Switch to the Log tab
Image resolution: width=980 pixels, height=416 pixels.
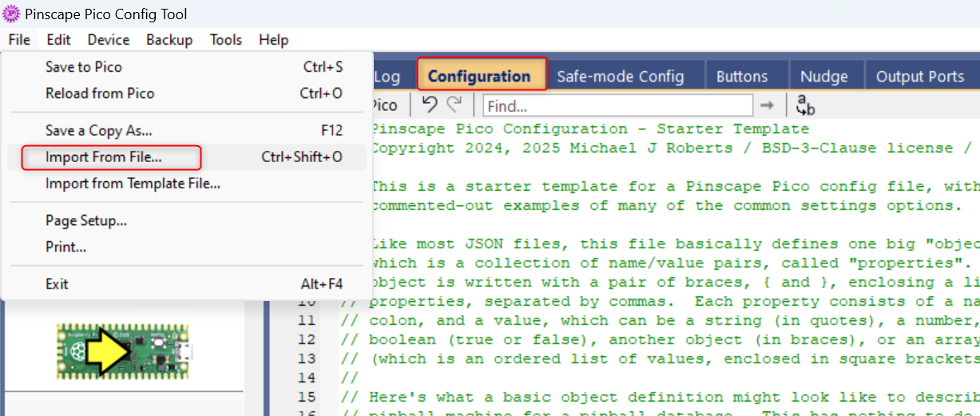coord(391,77)
